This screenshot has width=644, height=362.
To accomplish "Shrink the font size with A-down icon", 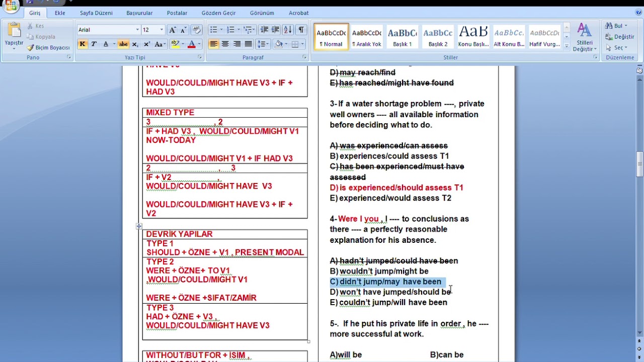I will pyautogui.click(x=183, y=30).
